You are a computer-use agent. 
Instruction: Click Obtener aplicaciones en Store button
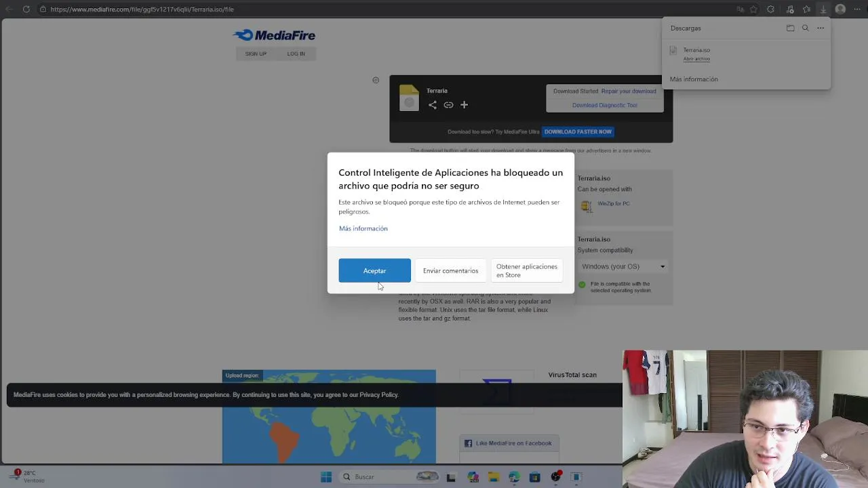click(526, 270)
